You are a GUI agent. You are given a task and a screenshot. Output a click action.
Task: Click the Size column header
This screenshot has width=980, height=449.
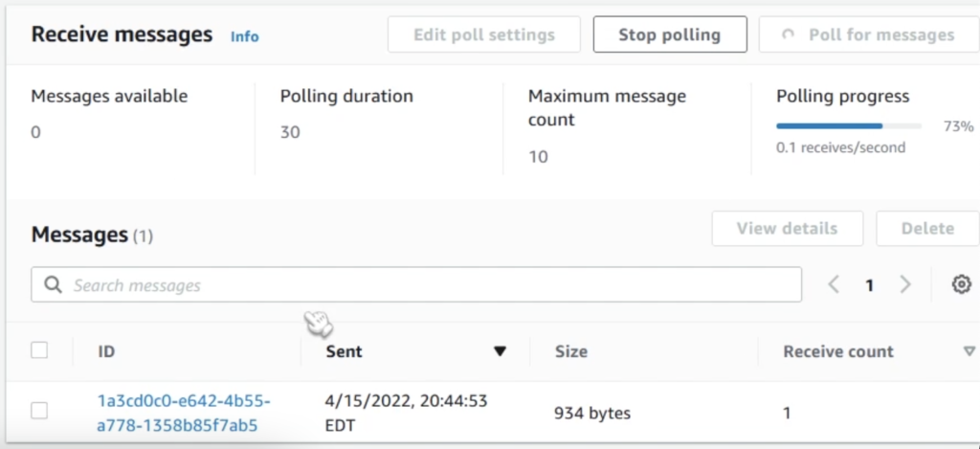coord(571,351)
